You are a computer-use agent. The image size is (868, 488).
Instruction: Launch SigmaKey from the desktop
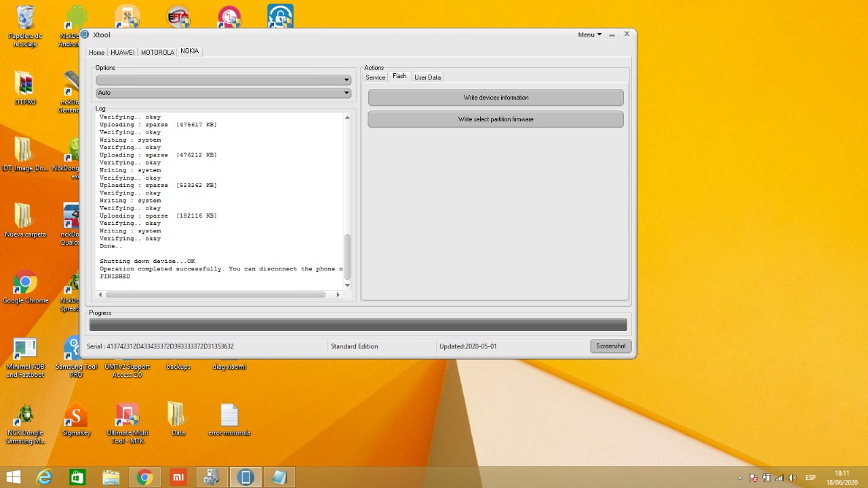tap(76, 420)
